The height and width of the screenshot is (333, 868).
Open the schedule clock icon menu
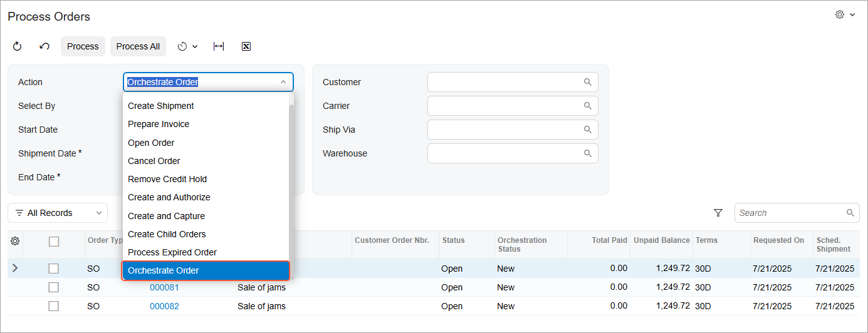187,46
